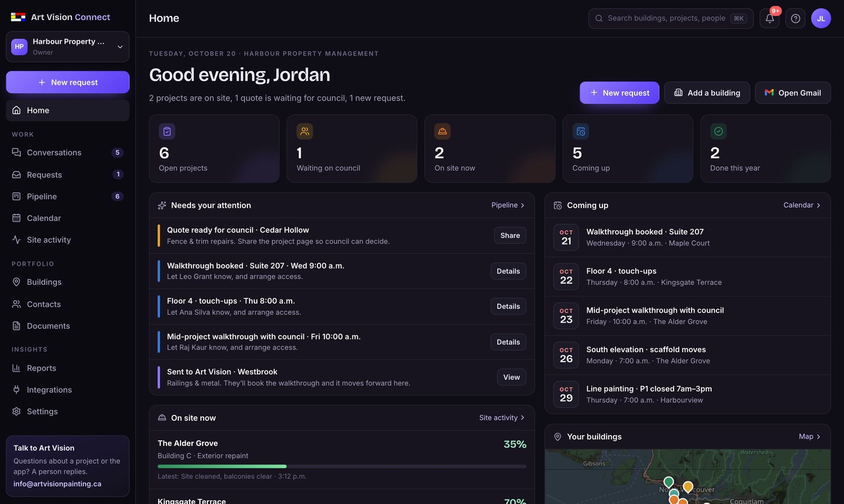The width and height of the screenshot is (844, 504).
Task: Click Share for Cedar Hollow quote
Action: click(510, 236)
